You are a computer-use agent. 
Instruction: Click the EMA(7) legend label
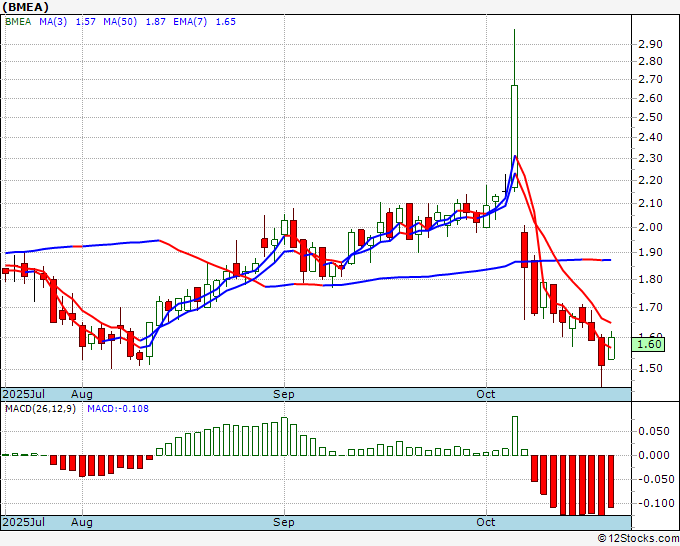(x=190, y=22)
